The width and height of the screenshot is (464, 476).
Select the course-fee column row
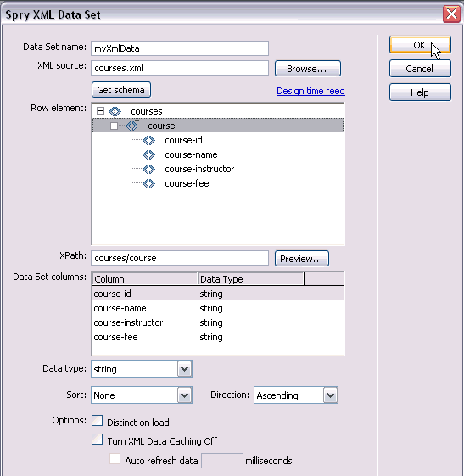(x=218, y=337)
